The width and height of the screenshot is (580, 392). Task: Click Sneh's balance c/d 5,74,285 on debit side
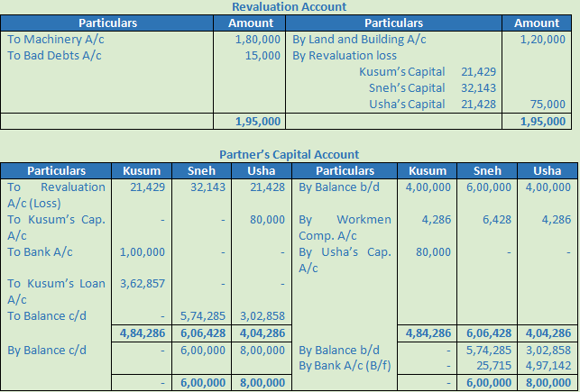[203, 316]
